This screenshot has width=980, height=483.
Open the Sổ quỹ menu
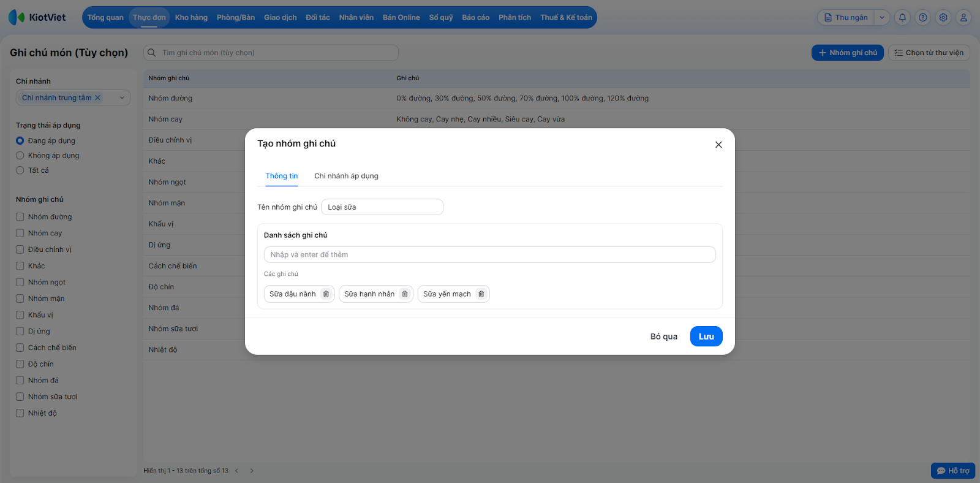point(441,18)
